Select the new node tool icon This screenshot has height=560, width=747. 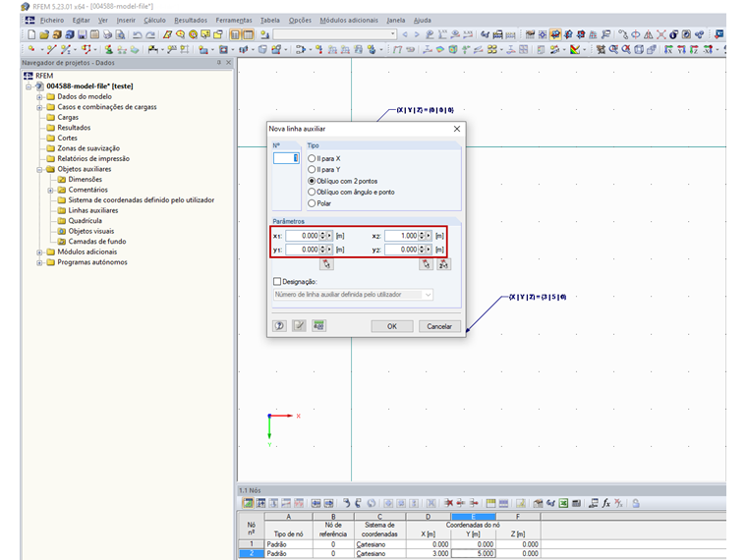tap(31, 49)
